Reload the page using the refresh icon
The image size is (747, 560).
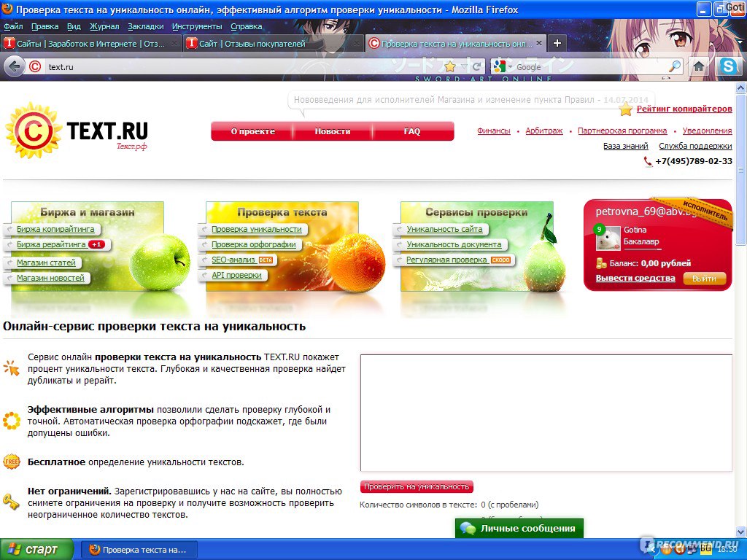[476, 66]
